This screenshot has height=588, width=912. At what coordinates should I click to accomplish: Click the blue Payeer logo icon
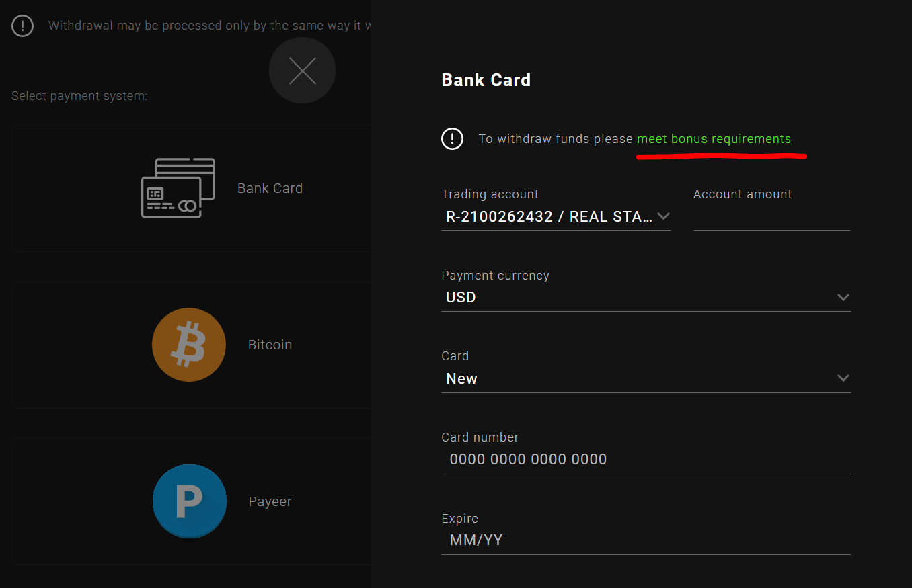point(190,501)
